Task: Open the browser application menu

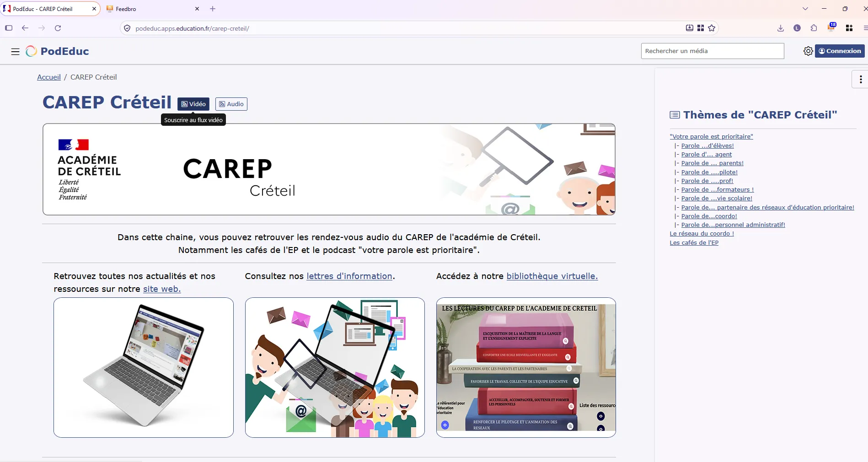Action: (865, 28)
